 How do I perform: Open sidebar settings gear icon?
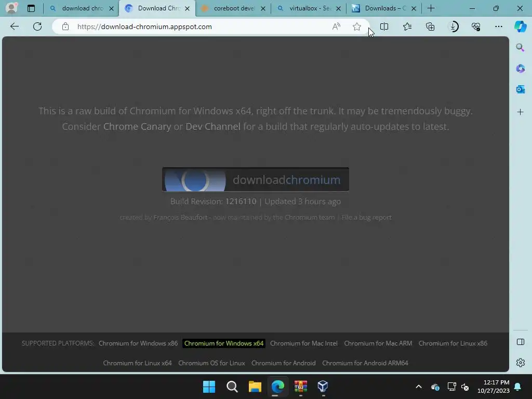point(520,363)
